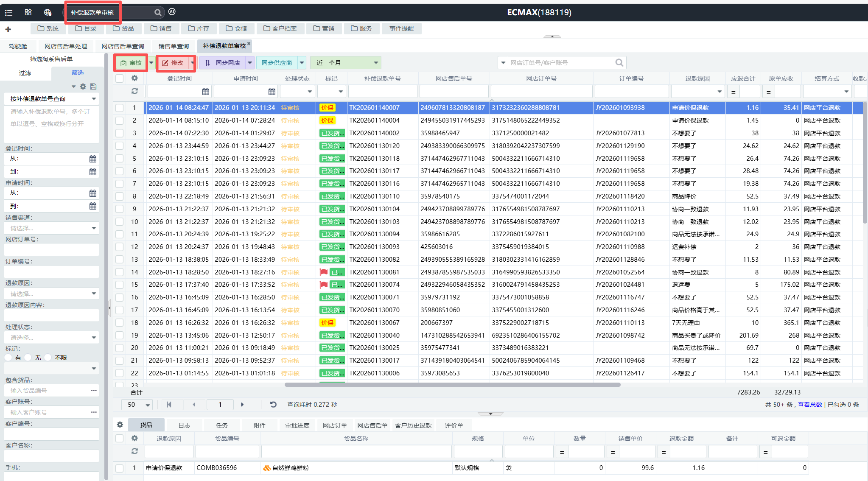
Task: Select the 不限 radio for 标记
Action: (48, 358)
